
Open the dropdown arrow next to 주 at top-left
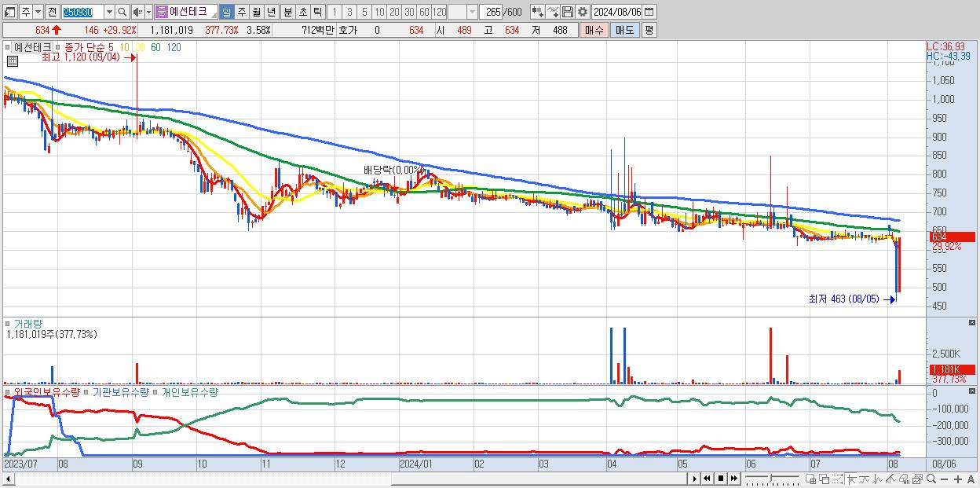coord(38,12)
